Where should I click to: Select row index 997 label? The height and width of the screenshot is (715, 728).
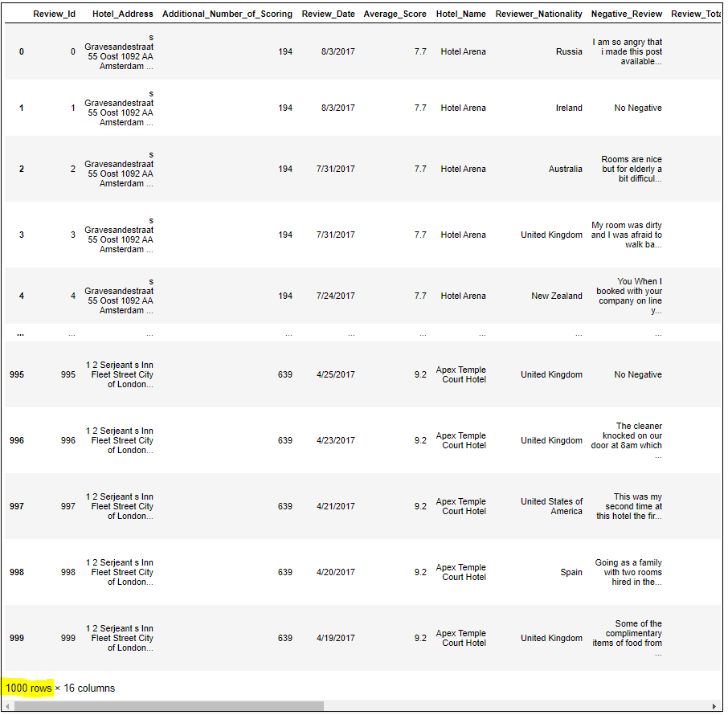tap(17, 507)
